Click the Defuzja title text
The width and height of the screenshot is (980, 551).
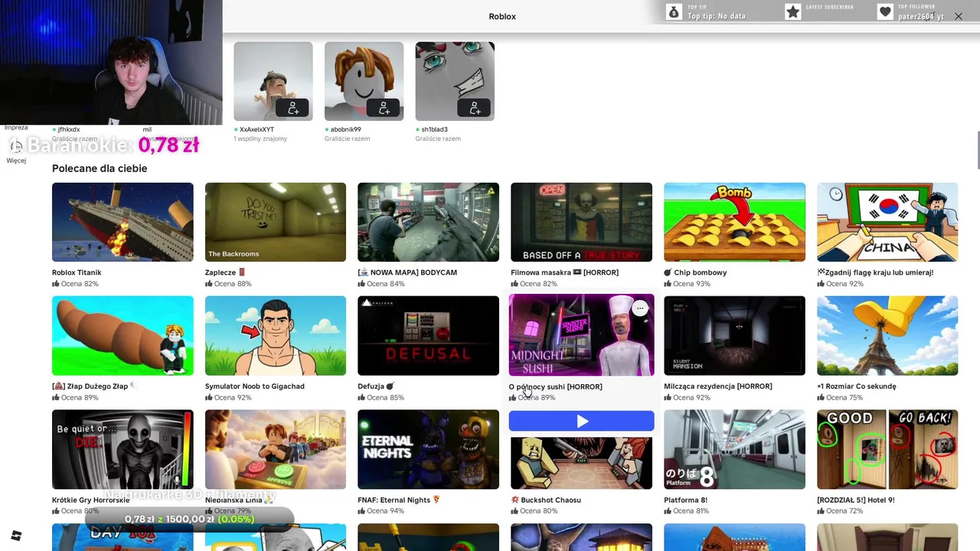376,386
